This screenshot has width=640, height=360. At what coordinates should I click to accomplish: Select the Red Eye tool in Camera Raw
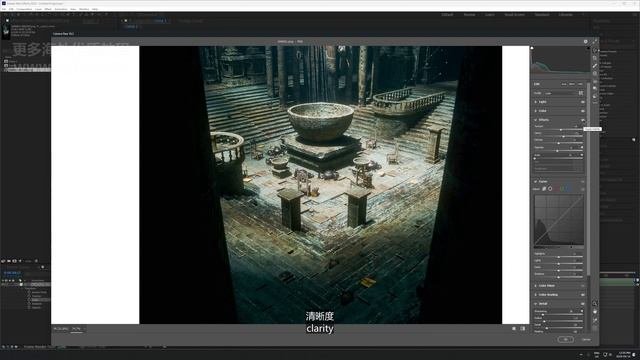point(595,81)
